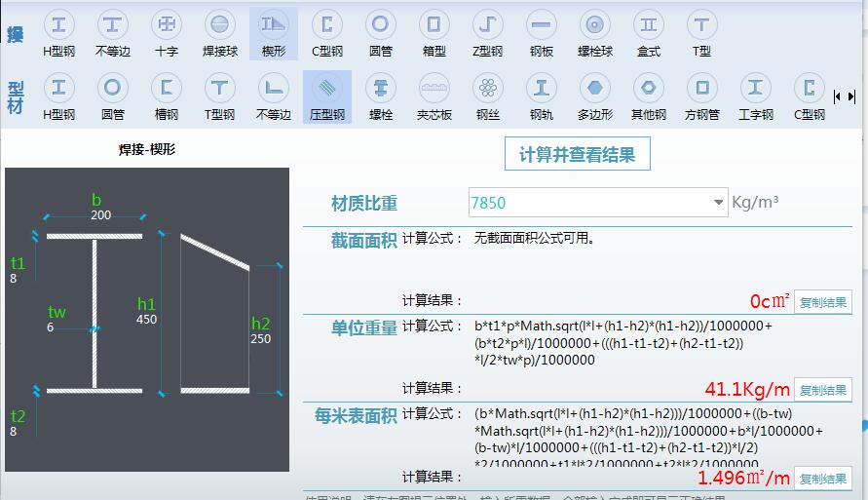Click the 焊接-楔形 diagram title
Screen dimensions: 868x500
coord(147,149)
